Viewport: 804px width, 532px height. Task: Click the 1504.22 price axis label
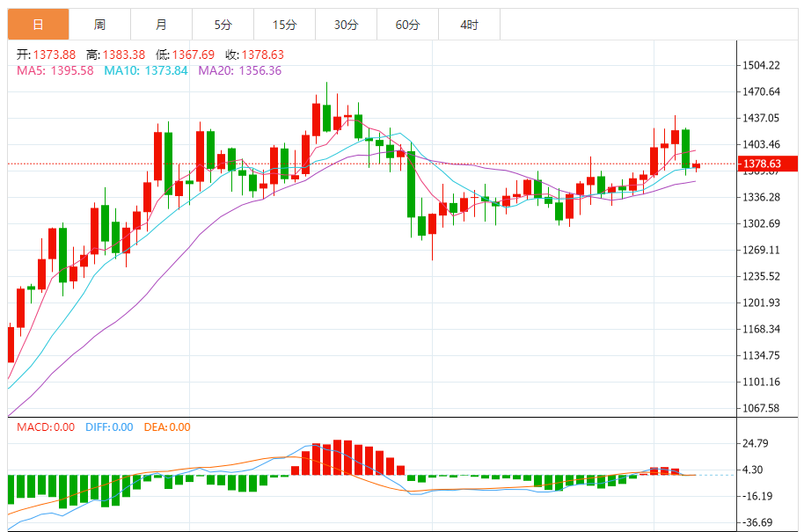point(762,65)
